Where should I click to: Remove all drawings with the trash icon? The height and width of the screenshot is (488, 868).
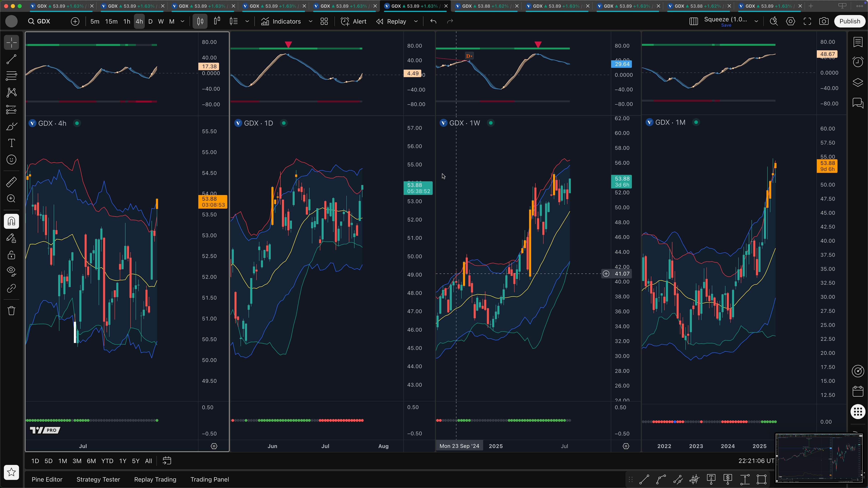pos(12,310)
